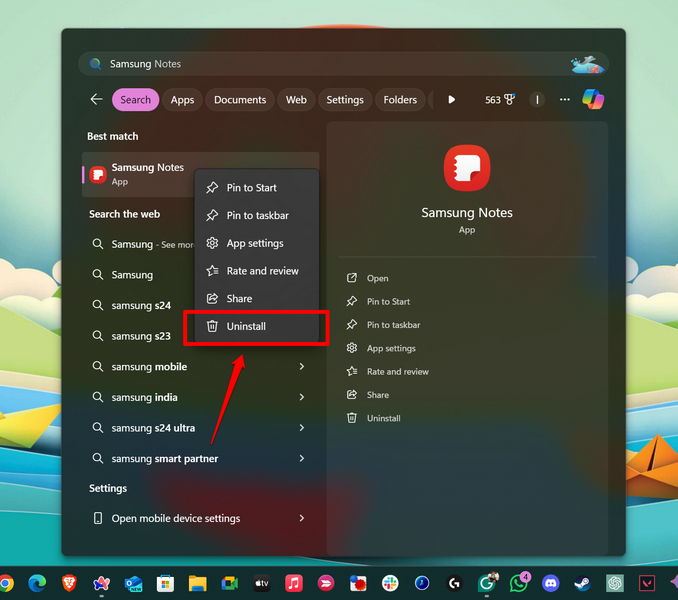This screenshot has height=600, width=678.
Task: Expand the samsung s24 ultra chevron
Action: pyautogui.click(x=302, y=428)
